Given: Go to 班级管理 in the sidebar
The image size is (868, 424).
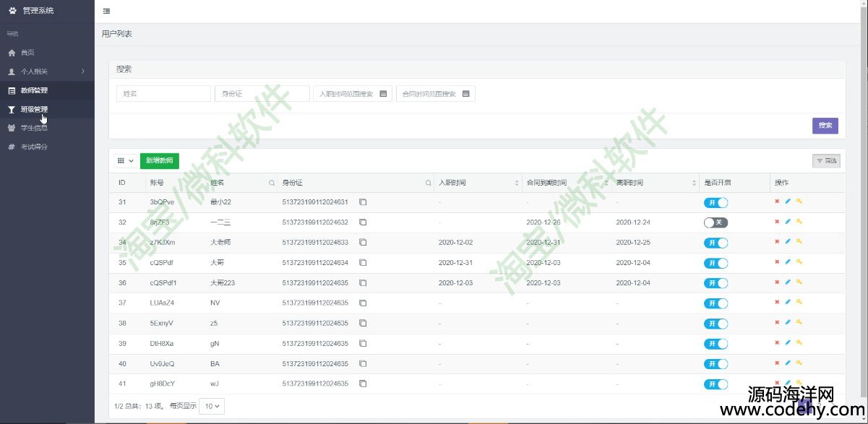Looking at the screenshot, I should tap(34, 109).
